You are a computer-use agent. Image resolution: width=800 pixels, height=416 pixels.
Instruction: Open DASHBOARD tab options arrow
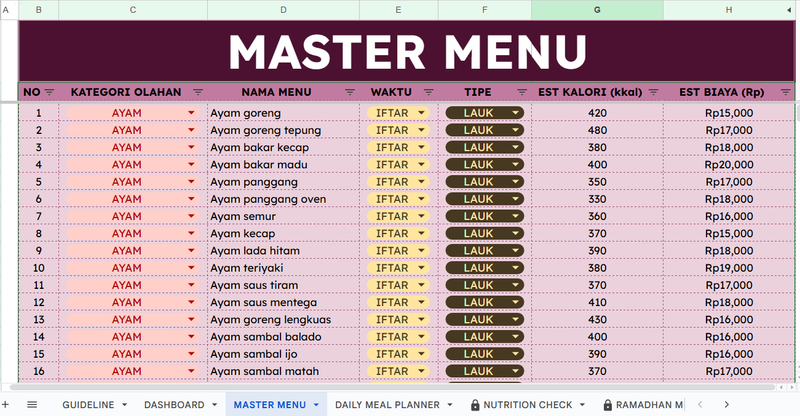click(214, 405)
